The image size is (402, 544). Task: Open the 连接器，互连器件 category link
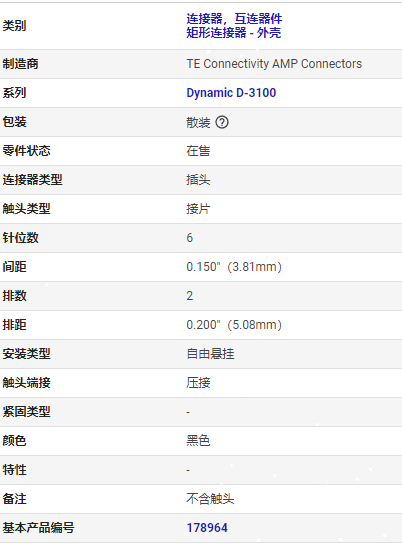point(234,18)
